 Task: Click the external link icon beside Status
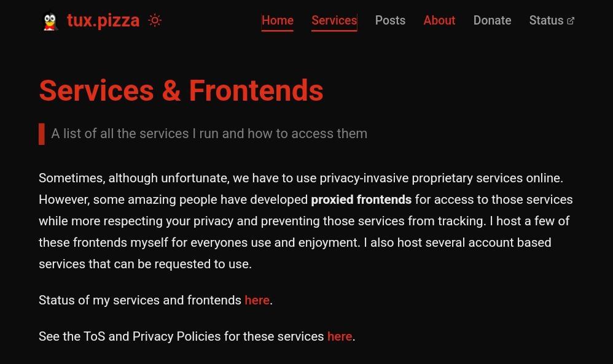tap(571, 21)
